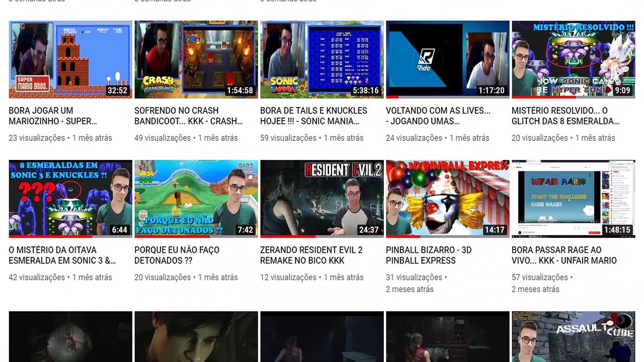
Task: Click the title 'BORA JOGAR UM MARIOZINHO - SUPER...'
Action: 53,116
